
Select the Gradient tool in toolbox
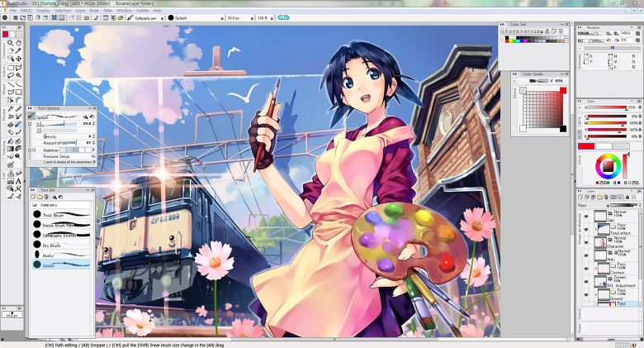(x=11, y=149)
